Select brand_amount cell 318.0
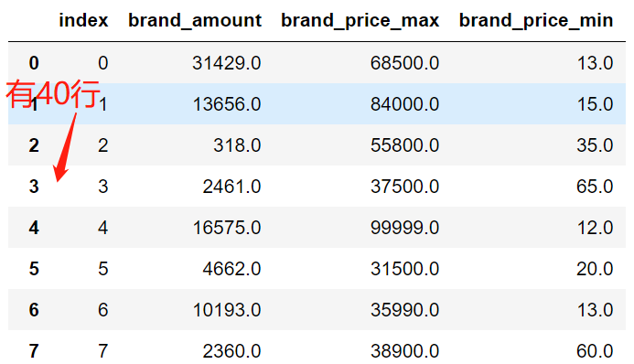 pos(237,145)
